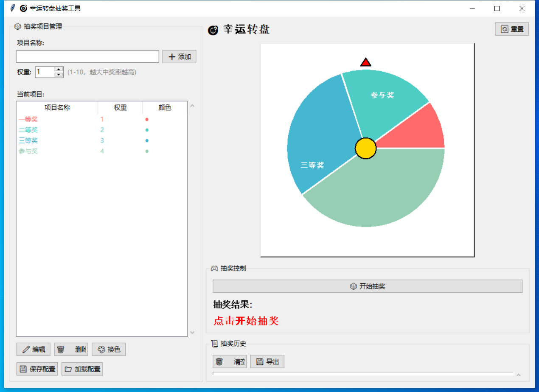Click the 编辑 (edit) pencil button

[34, 350]
